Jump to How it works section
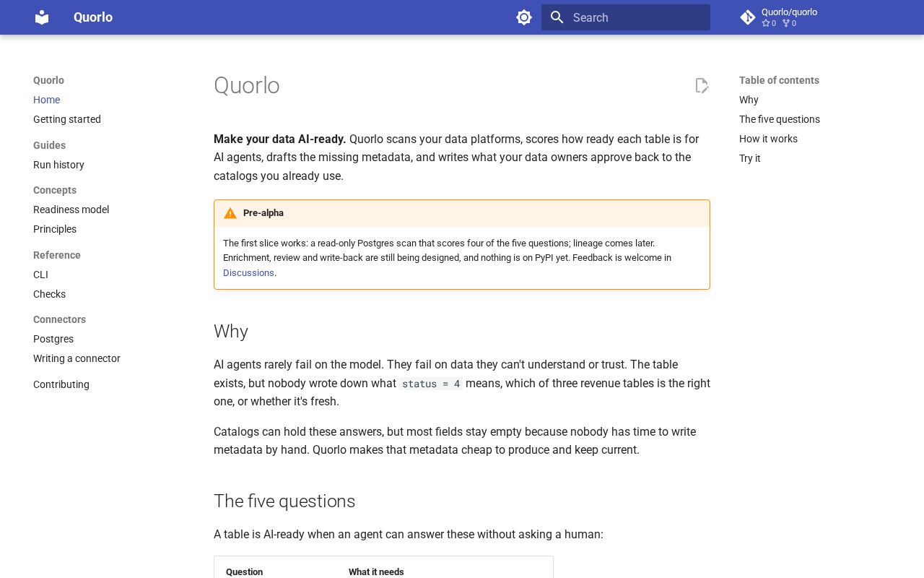Screen dimensions: 924x578 [768, 139]
